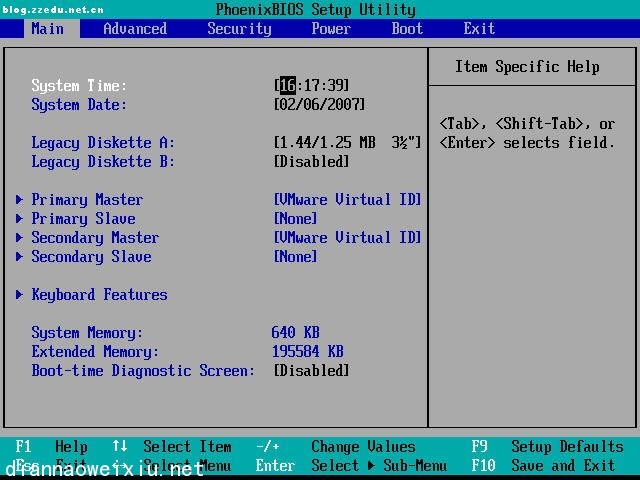
Task: Open the Secondary Slave submenu label
Action: 91,257
